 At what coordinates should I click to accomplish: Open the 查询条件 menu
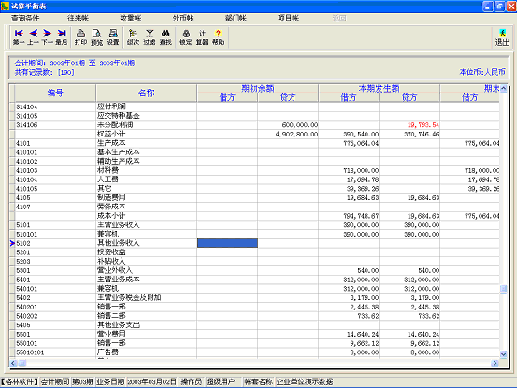(x=25, y=18)
